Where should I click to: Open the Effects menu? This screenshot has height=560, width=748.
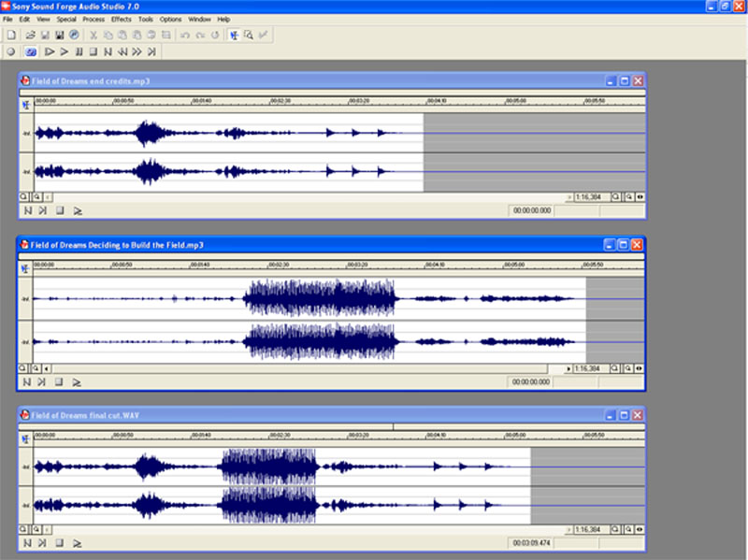[x=121, y=19]
